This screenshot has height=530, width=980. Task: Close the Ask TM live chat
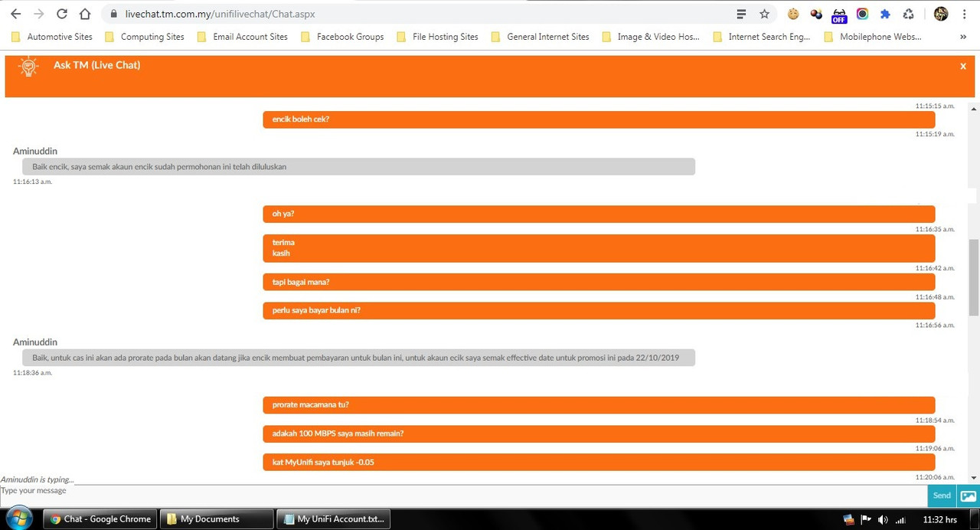pyautogui.click(x=963, y=67)
